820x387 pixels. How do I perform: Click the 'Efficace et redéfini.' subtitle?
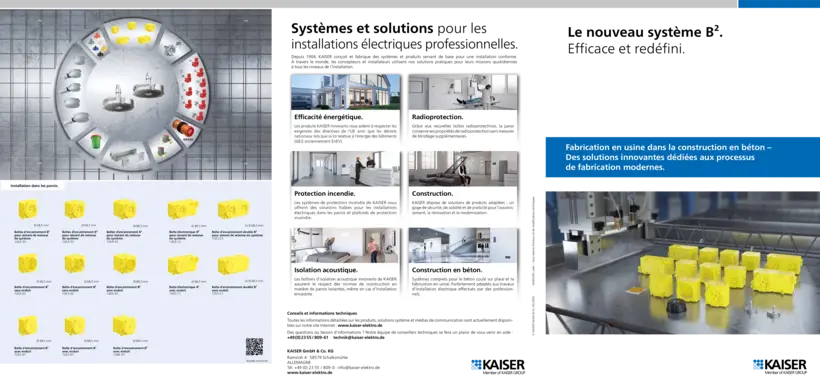point(626,50)
